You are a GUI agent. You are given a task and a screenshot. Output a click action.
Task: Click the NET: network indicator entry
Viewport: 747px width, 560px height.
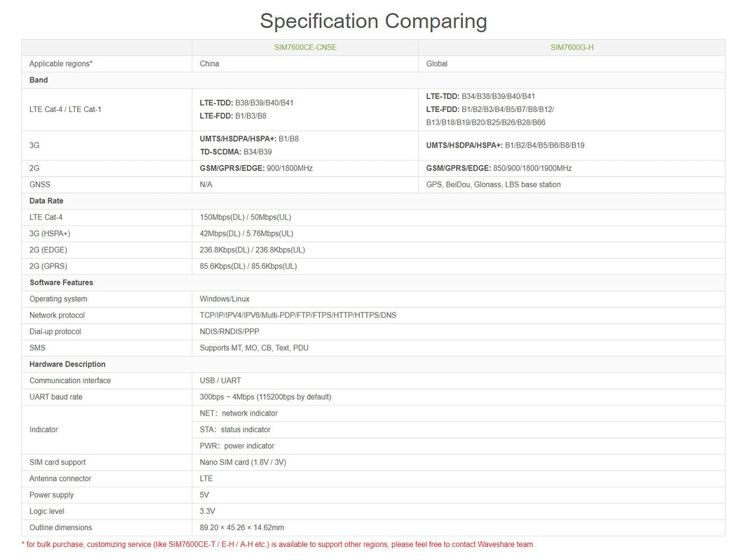(x=238, y=413)
